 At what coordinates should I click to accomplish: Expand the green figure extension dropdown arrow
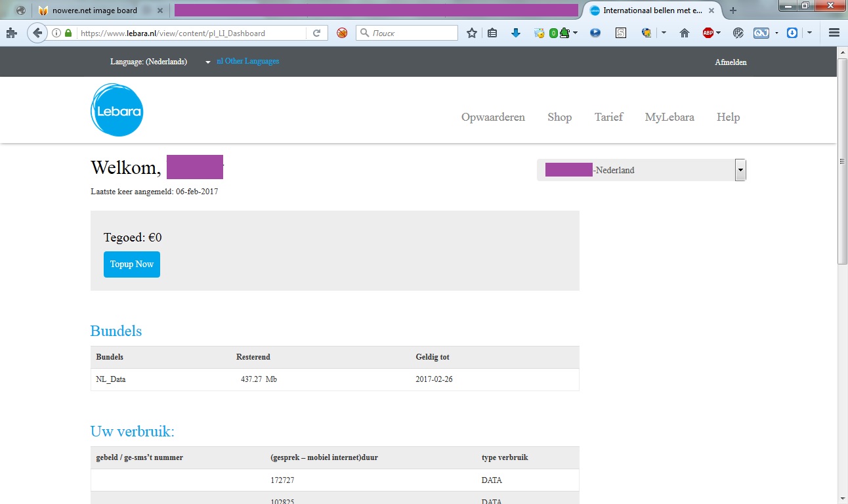(575, 33)
